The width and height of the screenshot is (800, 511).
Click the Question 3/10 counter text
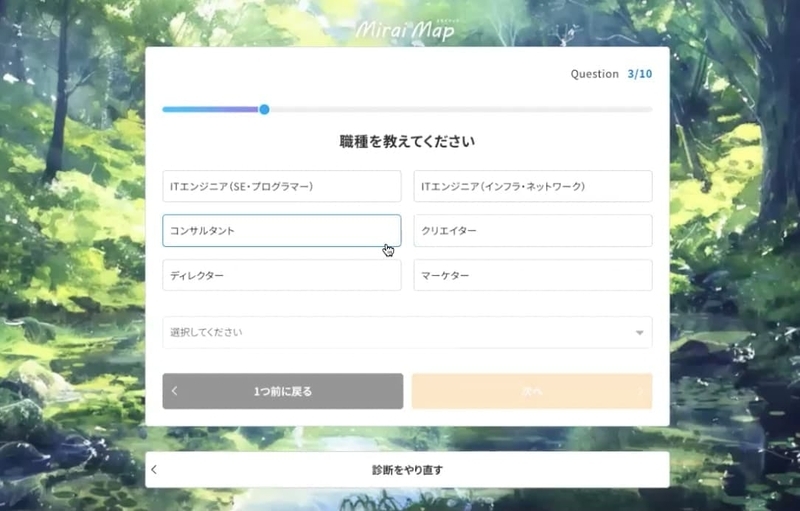click(x=611, y=74)
